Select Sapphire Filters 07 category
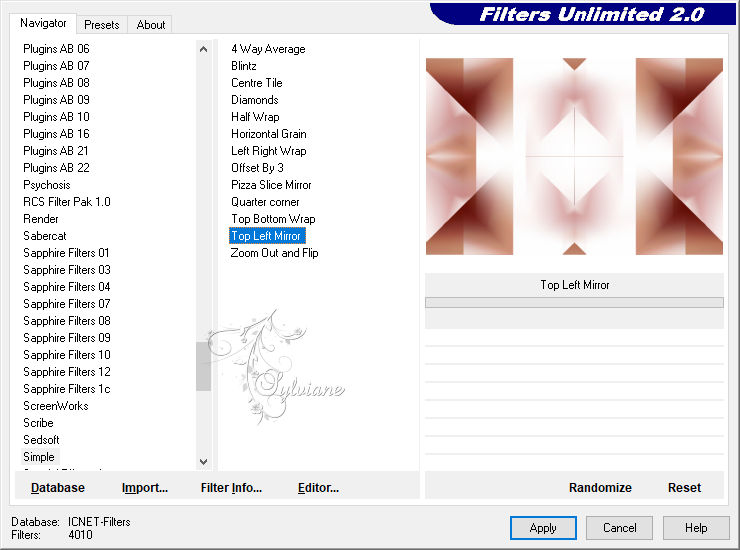Viewport: 740px width, 550px height. [67, 304]
